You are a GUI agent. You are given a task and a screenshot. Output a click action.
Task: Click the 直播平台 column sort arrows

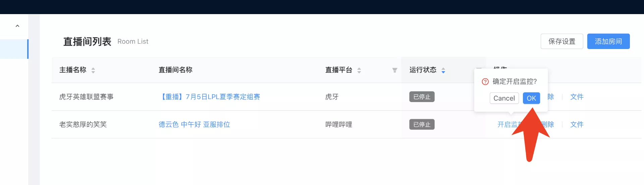tap(359, 70)
